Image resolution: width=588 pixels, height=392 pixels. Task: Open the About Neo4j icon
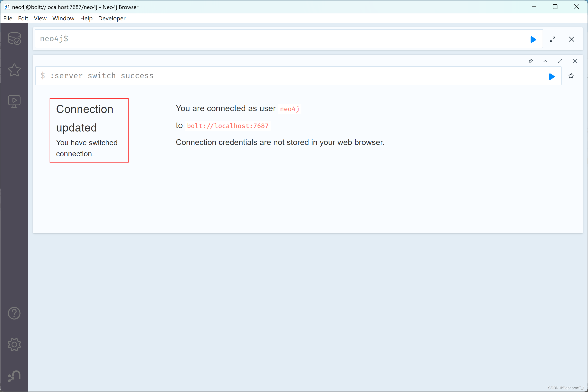(14, 376)
